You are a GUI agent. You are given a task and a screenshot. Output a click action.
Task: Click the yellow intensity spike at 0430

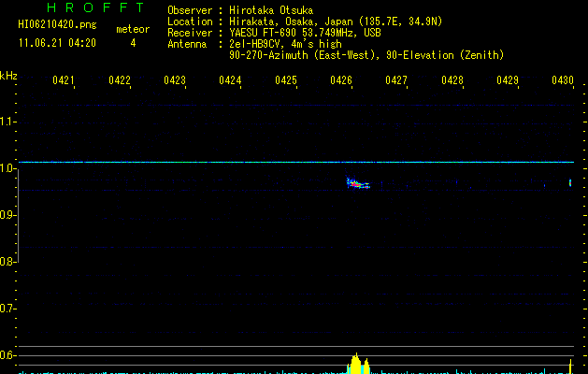click(570, 367)
